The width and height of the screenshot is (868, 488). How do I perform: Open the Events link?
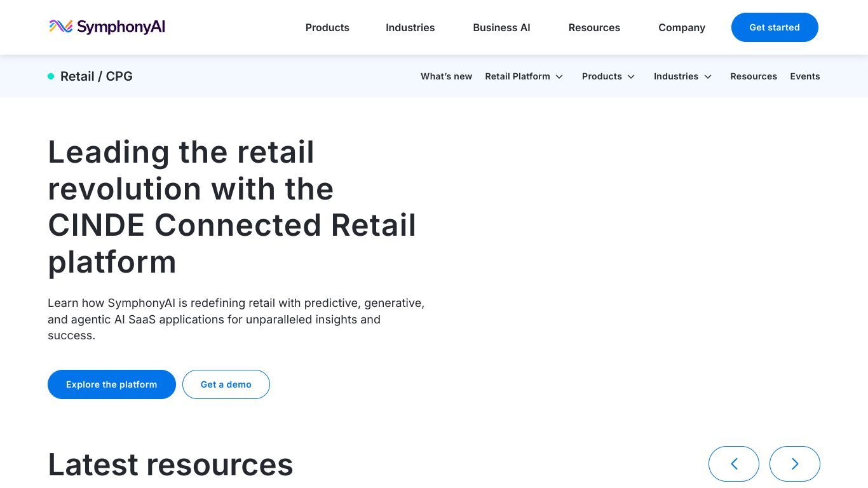pyautogui.click(x=805, y=76)
